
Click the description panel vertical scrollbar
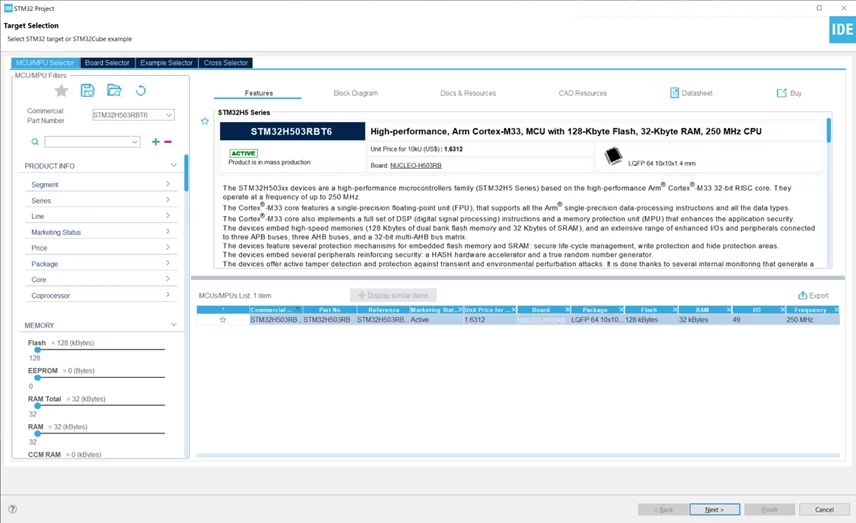(x=829, y=130)
